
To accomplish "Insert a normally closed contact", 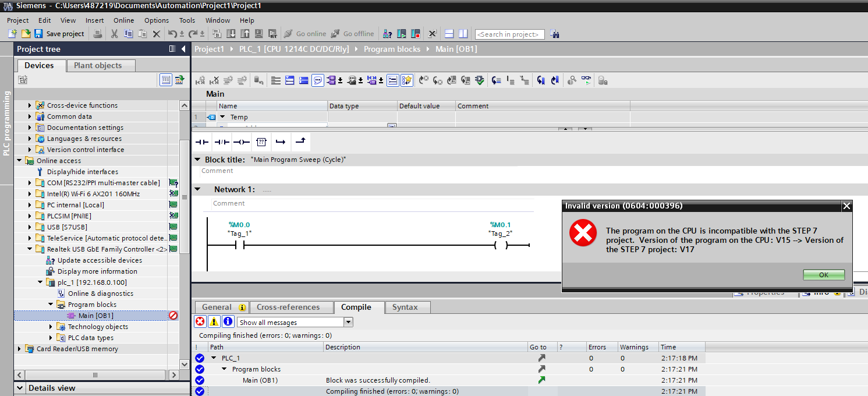I will 222,142.
